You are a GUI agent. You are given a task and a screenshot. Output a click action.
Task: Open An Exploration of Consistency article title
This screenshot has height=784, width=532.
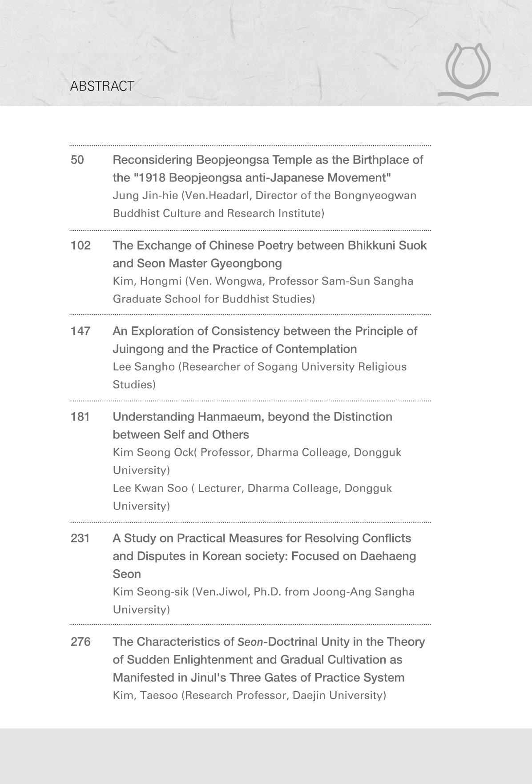pyautogui.click(x=265, y=340)
